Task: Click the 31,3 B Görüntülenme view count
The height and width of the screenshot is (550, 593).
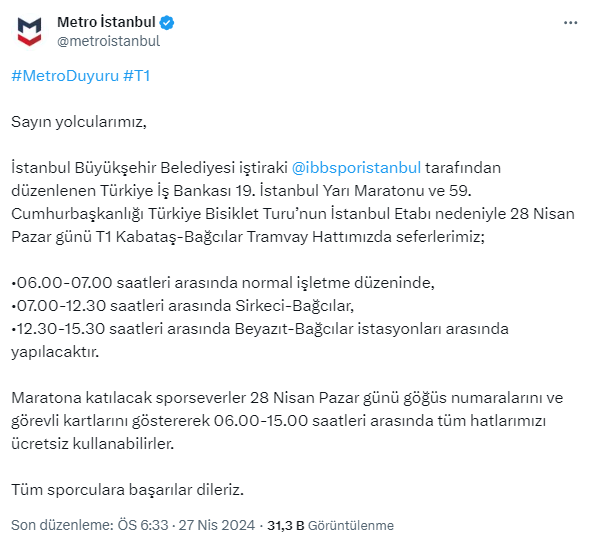Action: point(331,525)
